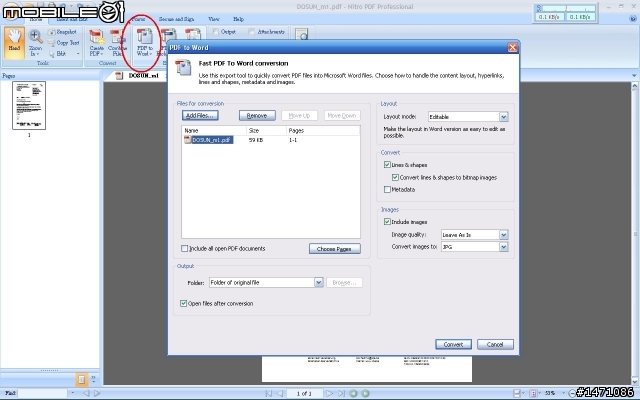The height and width of the screenshot is (400, 640).
Task: Click the Move Down button
Action: [342, 116]
